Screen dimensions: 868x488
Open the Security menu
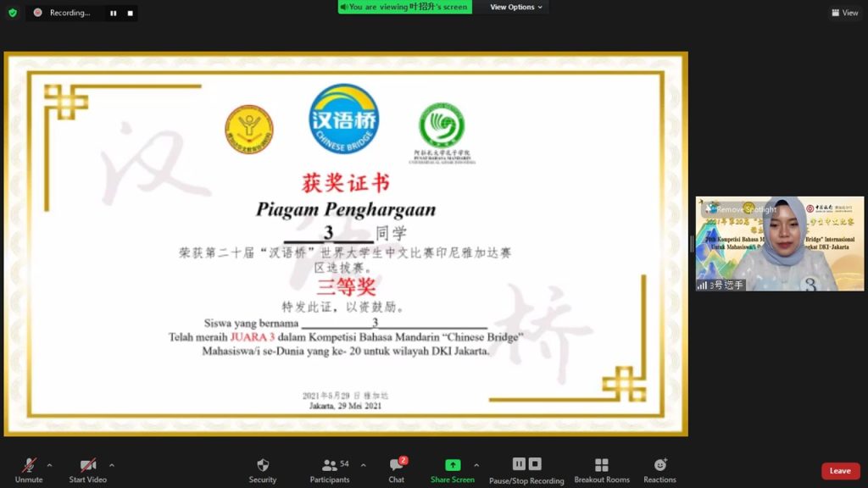(x=263, y=471)
